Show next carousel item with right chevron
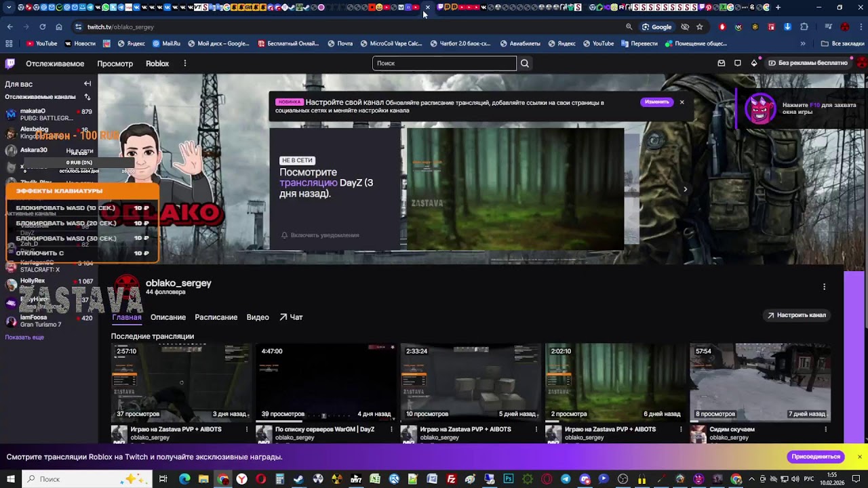Viewport: 868px width, 488px height. point(685,190)
